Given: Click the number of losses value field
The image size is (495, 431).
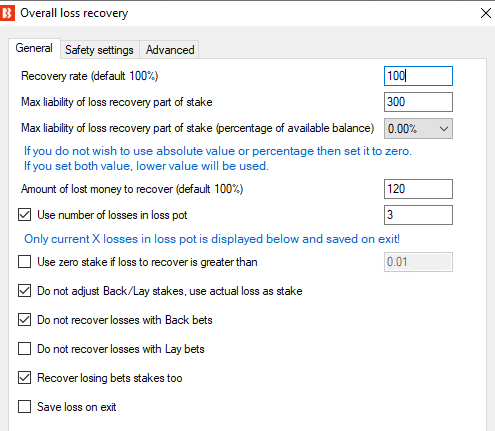Looking at the screenshot, I should pos(418,215).
